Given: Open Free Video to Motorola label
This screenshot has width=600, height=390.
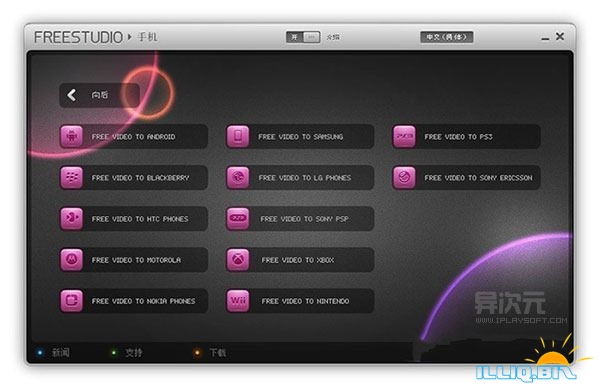Looking at the screenshot, I should 136,260.
